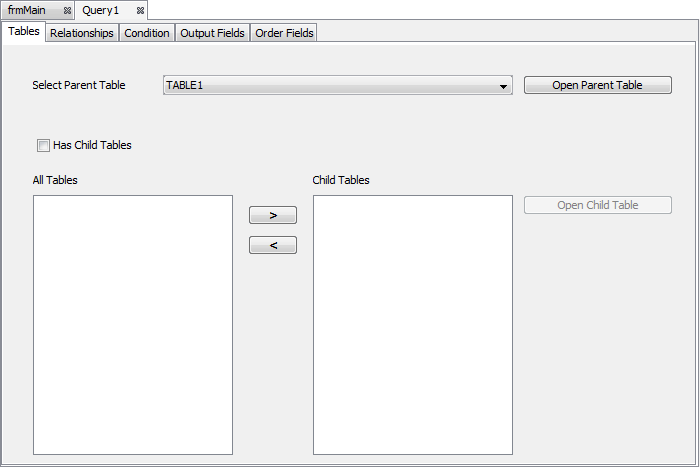The image size is (700, 467).
Task: Enable the Has Child Tables checkbox
Action: tap(43, 145)
